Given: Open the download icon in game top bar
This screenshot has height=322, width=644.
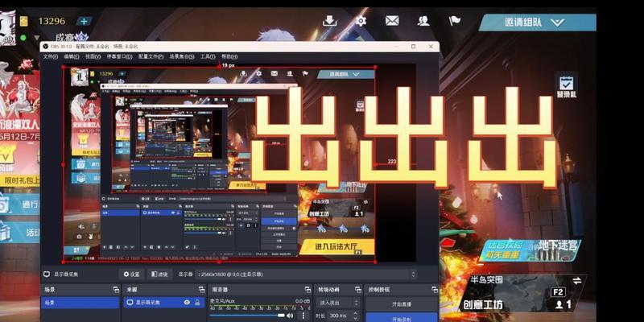Looking at the screenshot, I should pyautogui.click(x=329, y=21).
